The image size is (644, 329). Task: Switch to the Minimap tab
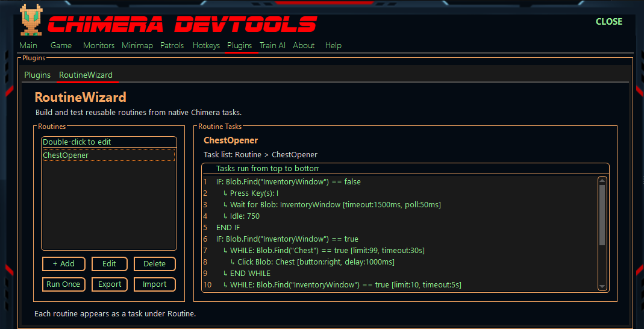click(x=137, y=46)
